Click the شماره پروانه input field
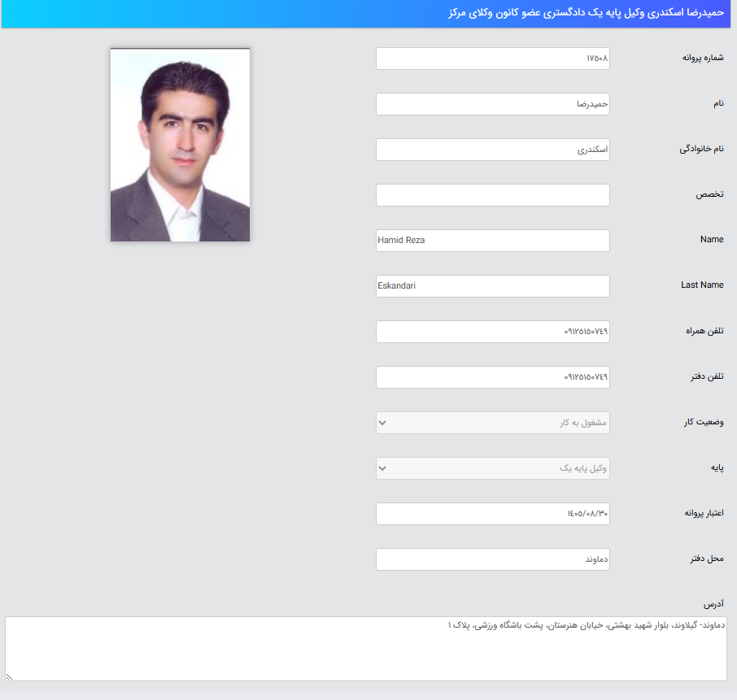Screen dimensions: 737x700 tap(492, 59)
